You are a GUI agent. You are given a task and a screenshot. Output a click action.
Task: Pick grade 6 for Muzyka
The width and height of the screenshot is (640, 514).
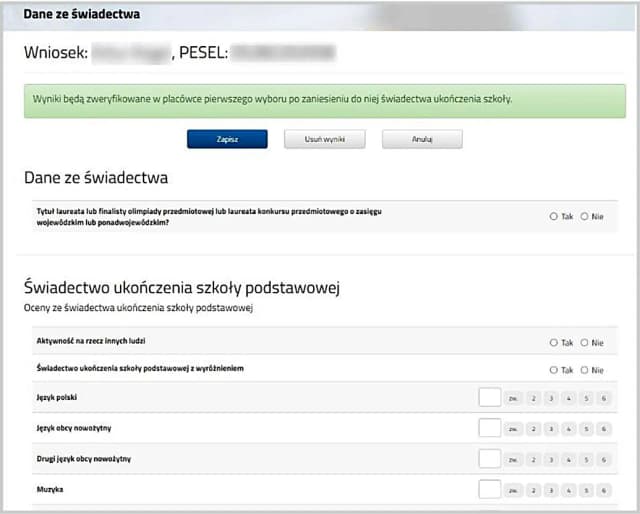604,491
